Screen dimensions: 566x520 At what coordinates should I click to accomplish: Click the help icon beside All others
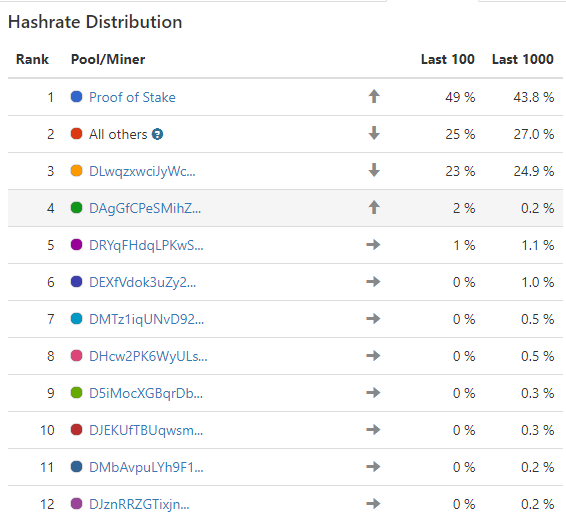(x=157, y=134)
